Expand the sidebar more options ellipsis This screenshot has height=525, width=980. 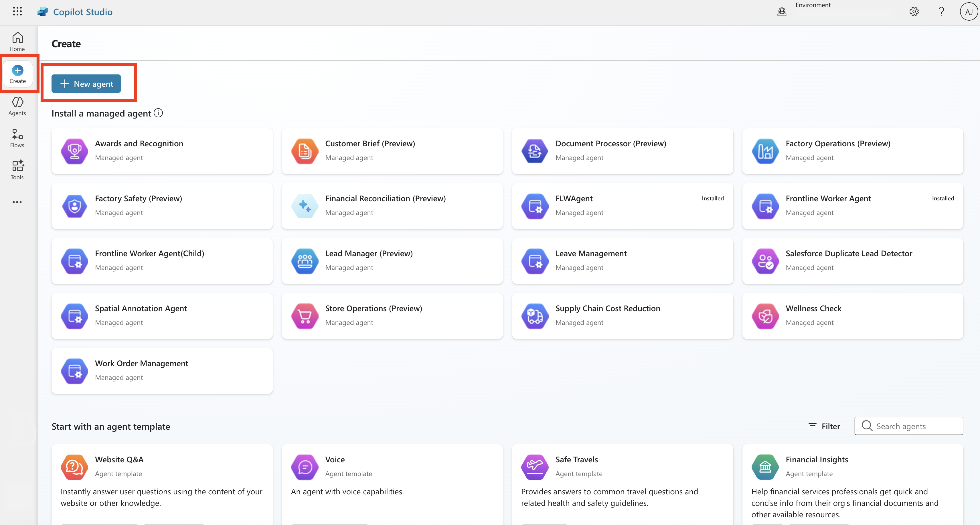pos(17,202)
